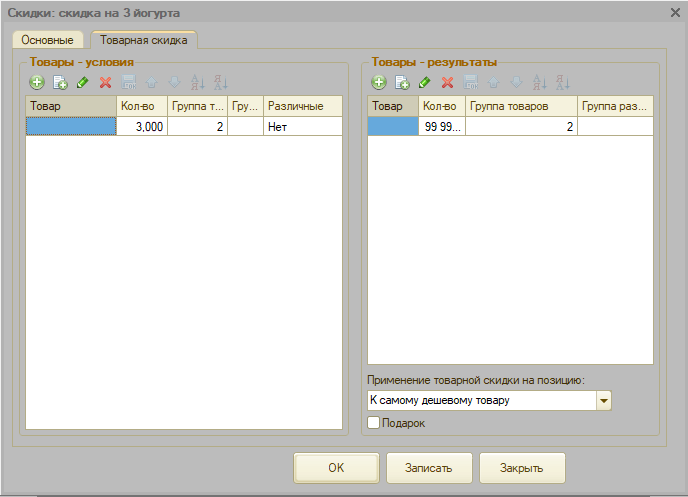This screenshot has height=497, width=688.
Task: Click Copy row icon in Товары - результаты toolbar
Action: (402, 82)
